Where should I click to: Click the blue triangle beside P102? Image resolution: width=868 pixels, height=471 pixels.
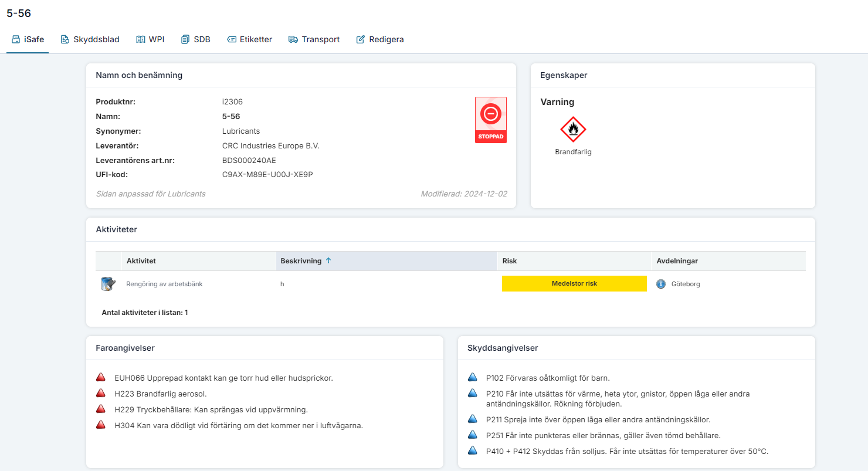pyautogui.click(x=473, y=378)
